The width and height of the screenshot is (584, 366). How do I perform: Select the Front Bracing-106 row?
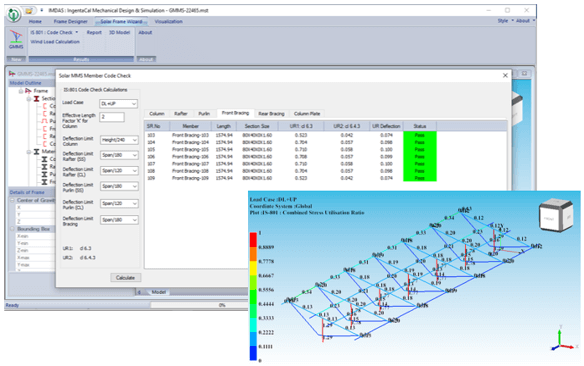291,157
